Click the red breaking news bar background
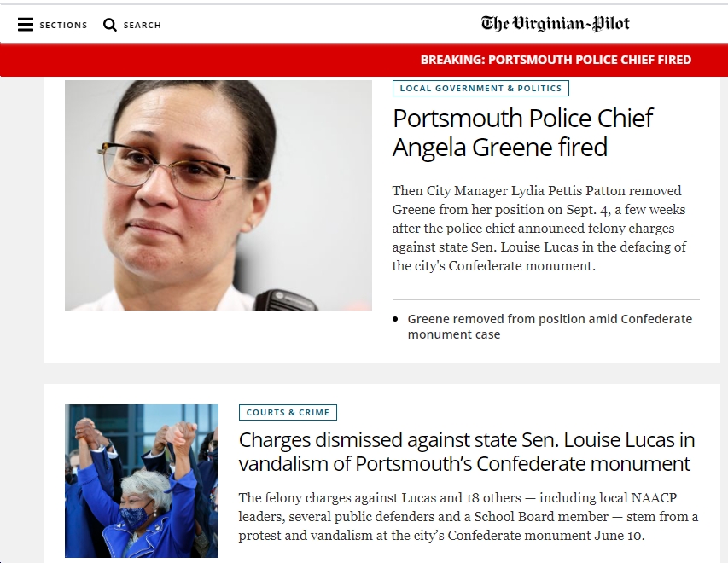The width and height of the screenshot is (728, 563). pyautogui.click(x=209, y=60)
